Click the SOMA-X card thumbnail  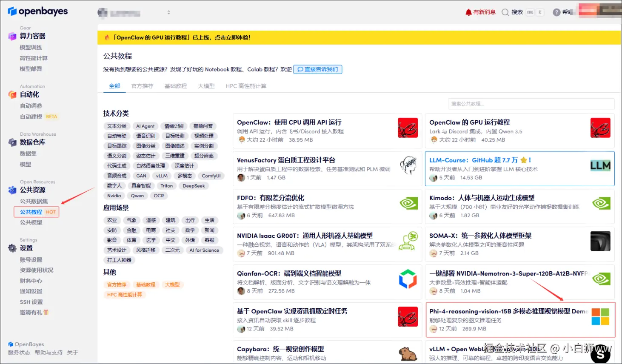coord(600,241)
